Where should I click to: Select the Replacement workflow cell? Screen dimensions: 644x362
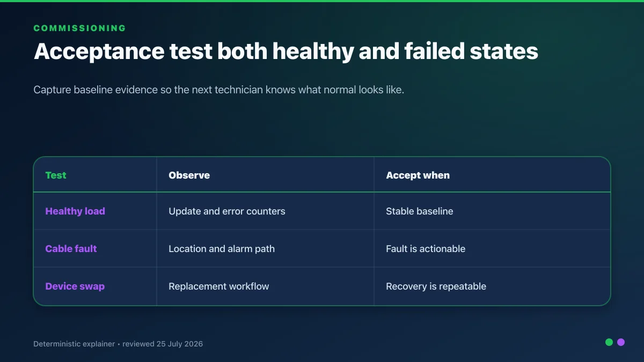219,286
